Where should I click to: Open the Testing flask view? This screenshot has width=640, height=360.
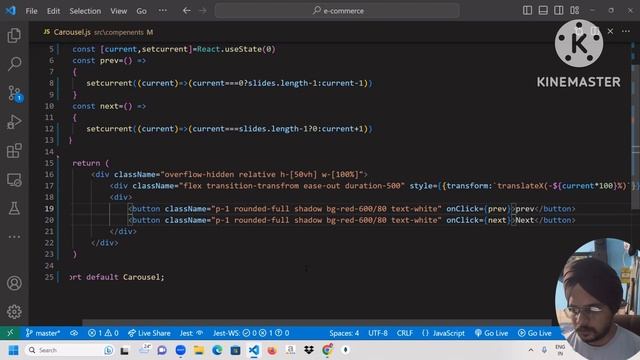click(x=14, y=208)
